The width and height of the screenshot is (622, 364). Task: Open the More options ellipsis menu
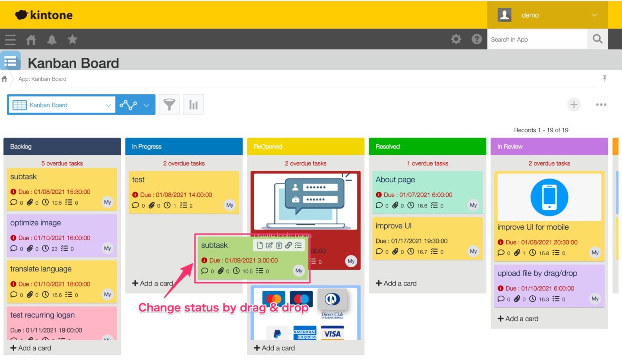601,104
